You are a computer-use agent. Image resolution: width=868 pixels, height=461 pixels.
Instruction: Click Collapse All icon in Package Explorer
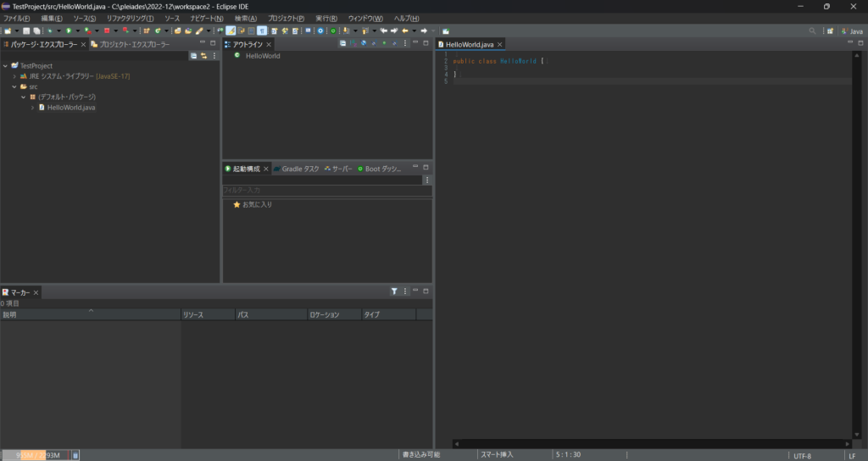coord(193,56)
